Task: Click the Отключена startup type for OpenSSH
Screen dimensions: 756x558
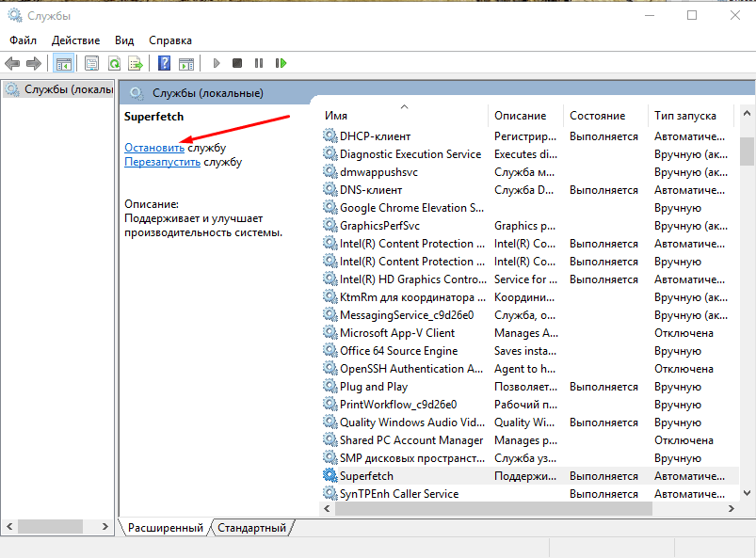Action: pos(684,369)
